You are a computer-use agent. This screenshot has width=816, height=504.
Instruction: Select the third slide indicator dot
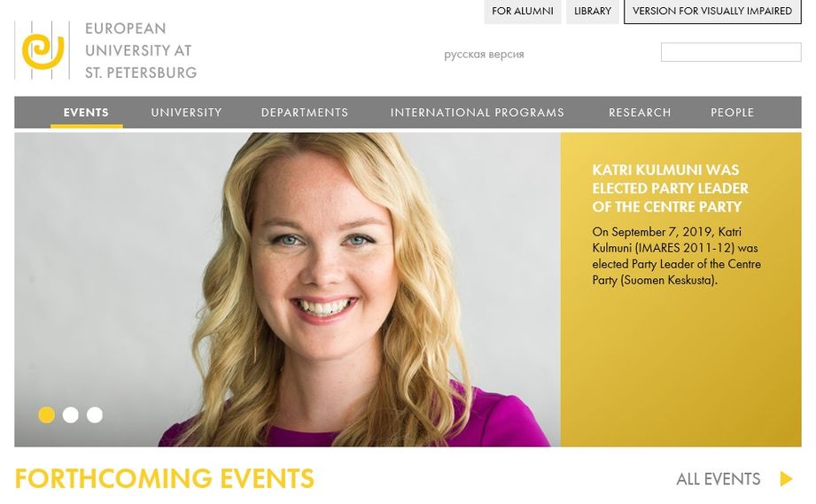(x=94, y=415)
